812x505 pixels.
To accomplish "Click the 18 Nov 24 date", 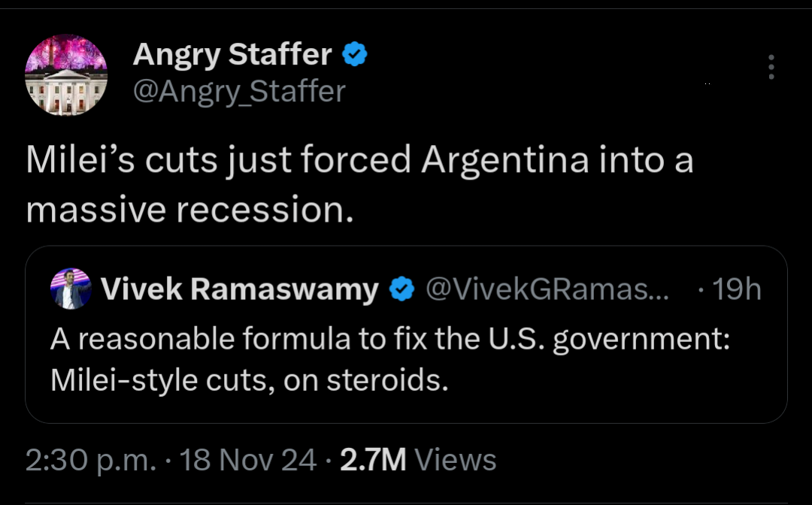I will pyautogui.click(x=248, y=460).
